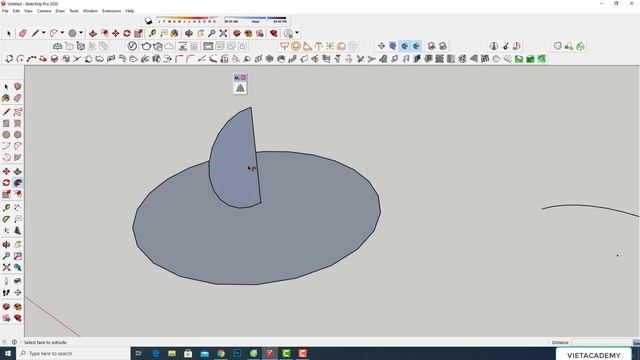Pick the Line tool in top toolbar
The width and height of the screenshot is (640, 360).
35,33
